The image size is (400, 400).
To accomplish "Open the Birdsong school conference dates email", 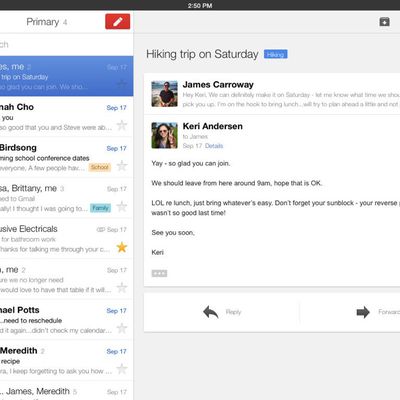I will pos(67,158).
